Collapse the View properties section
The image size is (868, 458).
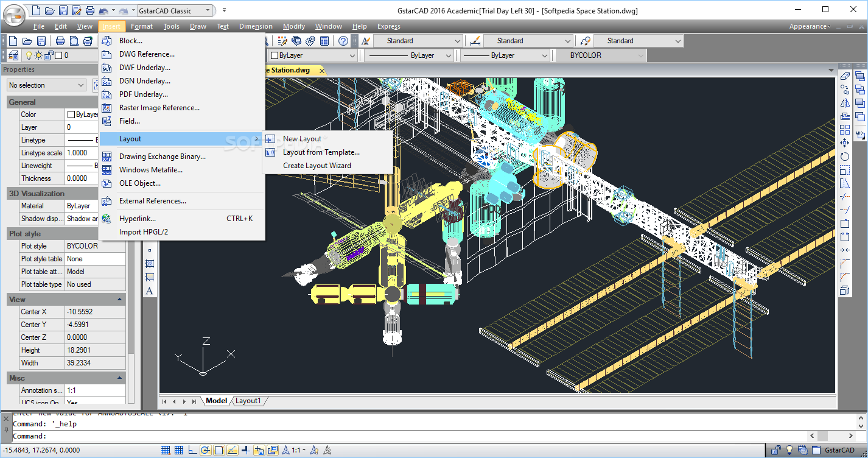click(119, 300)
